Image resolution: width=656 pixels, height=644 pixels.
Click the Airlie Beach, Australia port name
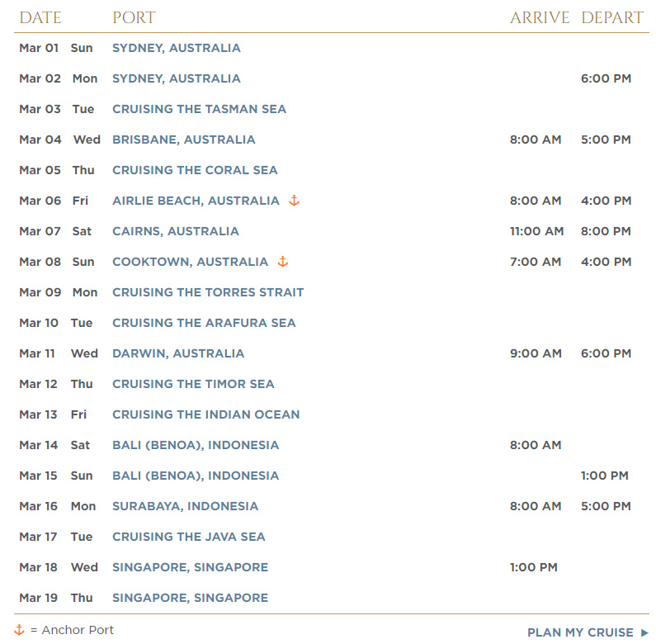(x=196, y=201)
